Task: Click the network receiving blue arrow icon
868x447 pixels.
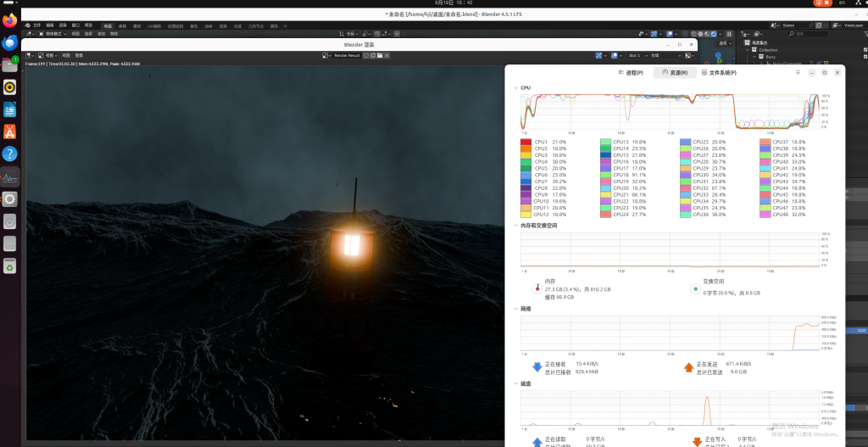Action: [x=536, y=367]
